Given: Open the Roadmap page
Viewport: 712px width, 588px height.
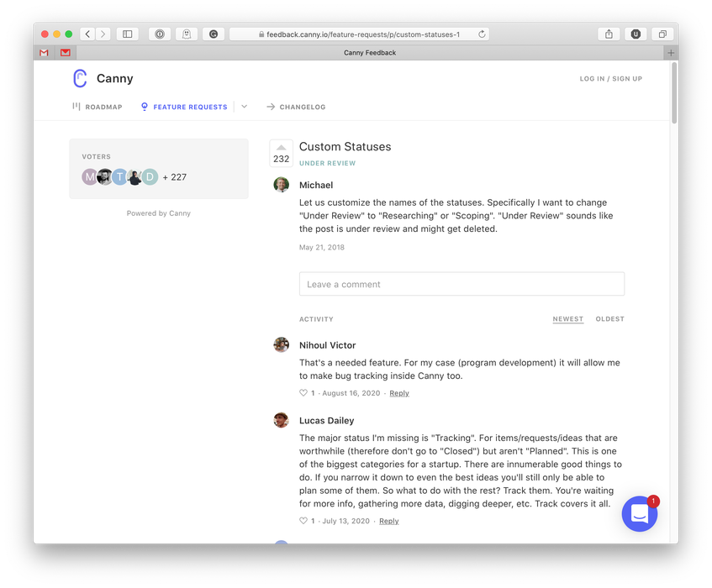Looking at the screenshot, I should click(98, 107).
